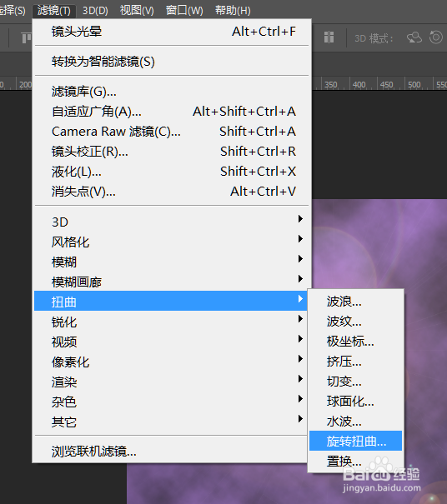
Task: Select 球面化 Spherize filter
Action: point(355,402)
